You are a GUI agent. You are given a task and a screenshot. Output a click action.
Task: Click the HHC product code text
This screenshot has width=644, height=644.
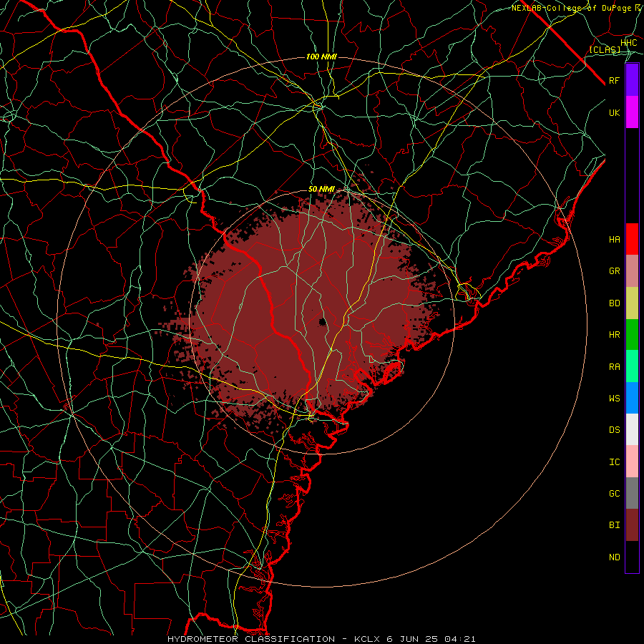tap(628, 43)
